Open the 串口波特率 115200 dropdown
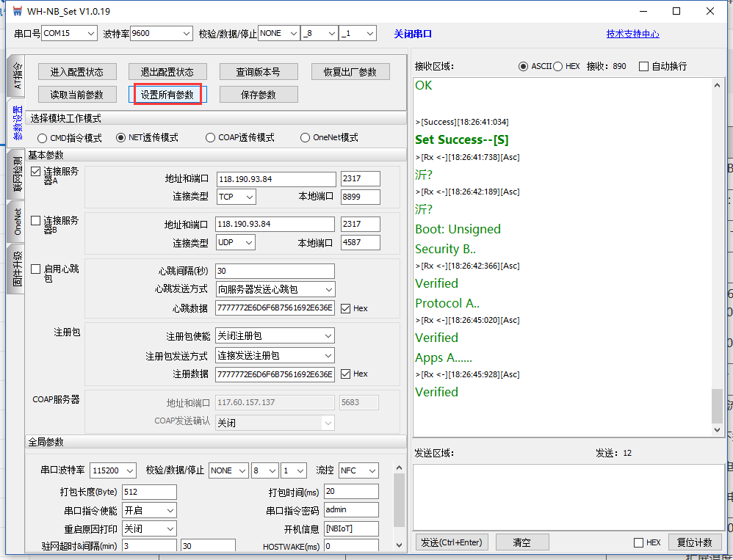 [x=113, y=470]
